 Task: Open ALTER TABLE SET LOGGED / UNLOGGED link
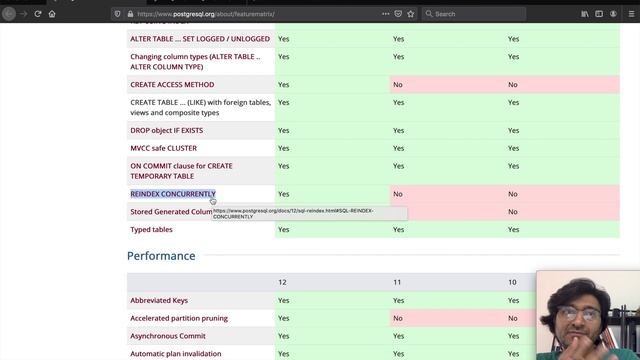tap(200, 39)
